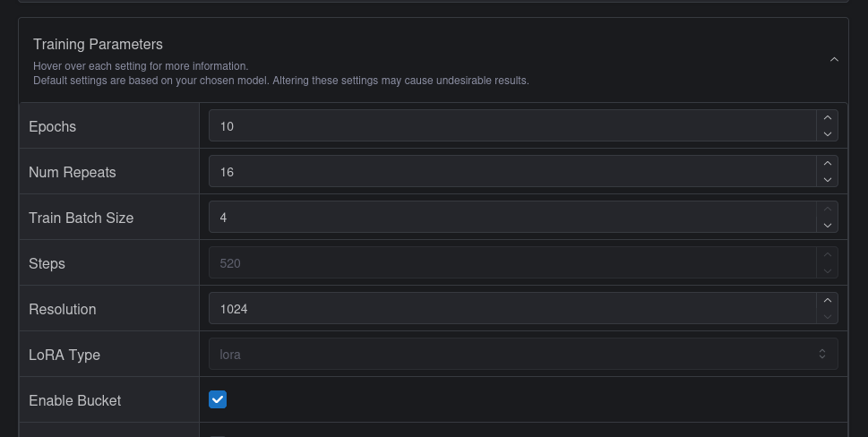Click the LoRA Type label
Viewport: 868px width, 437px height.
[x=64, y=355]
